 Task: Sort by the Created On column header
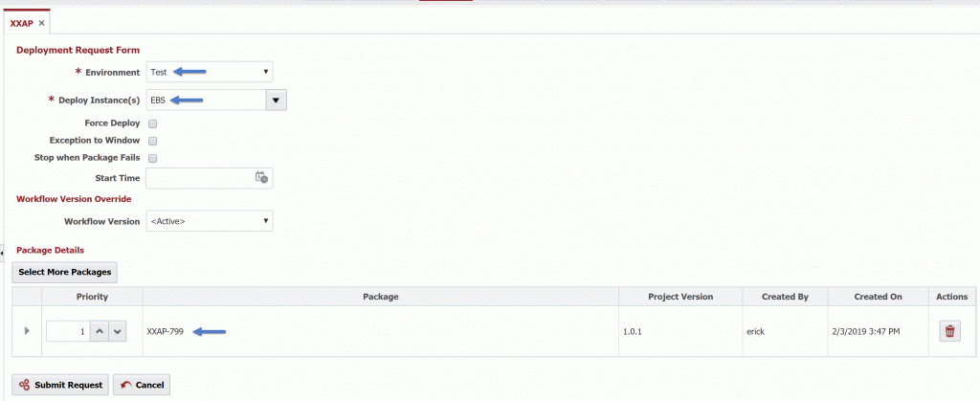878,297
